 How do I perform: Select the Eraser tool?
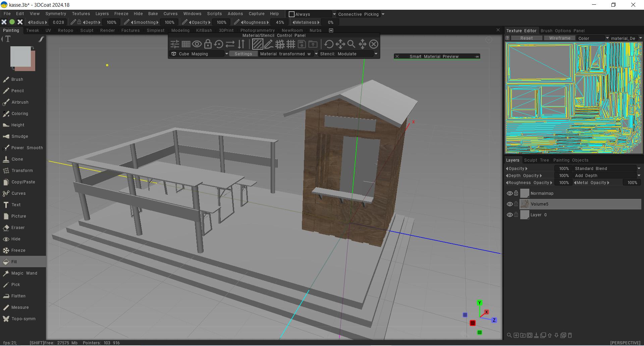(x=23, y=228)
